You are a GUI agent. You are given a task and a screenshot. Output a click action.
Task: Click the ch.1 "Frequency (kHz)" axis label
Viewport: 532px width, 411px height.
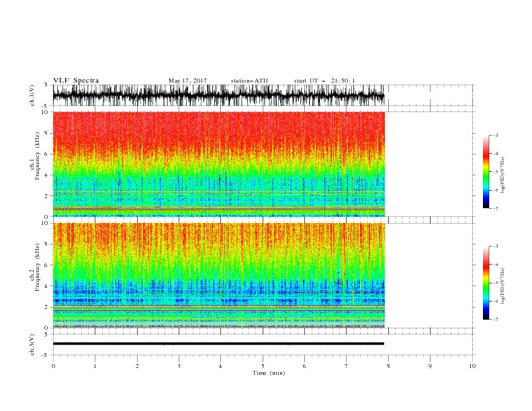(37, 156)
